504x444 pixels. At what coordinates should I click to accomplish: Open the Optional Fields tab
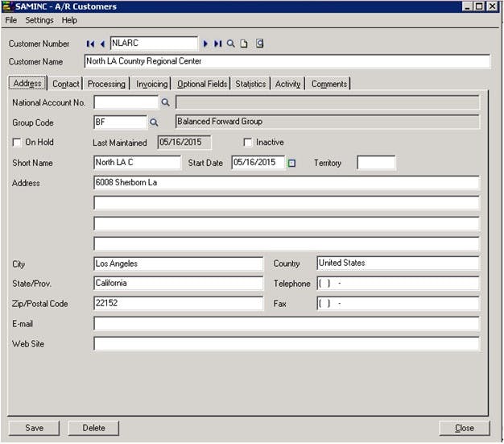(202, 84)
